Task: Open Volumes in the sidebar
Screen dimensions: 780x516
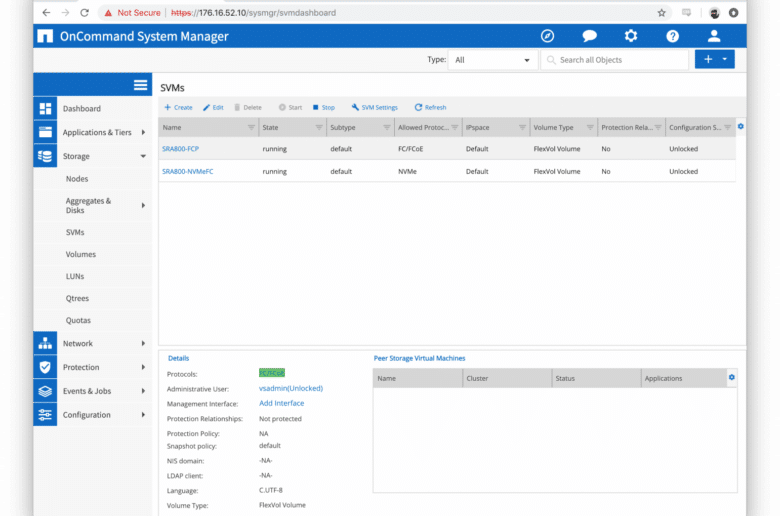Action: (81, 254)
